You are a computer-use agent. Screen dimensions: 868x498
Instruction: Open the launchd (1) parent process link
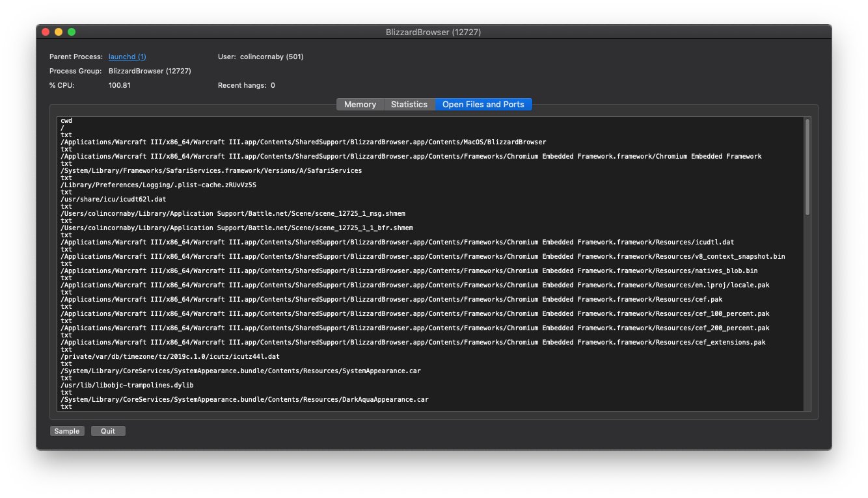pyautogui.click(x=127, y=57)
